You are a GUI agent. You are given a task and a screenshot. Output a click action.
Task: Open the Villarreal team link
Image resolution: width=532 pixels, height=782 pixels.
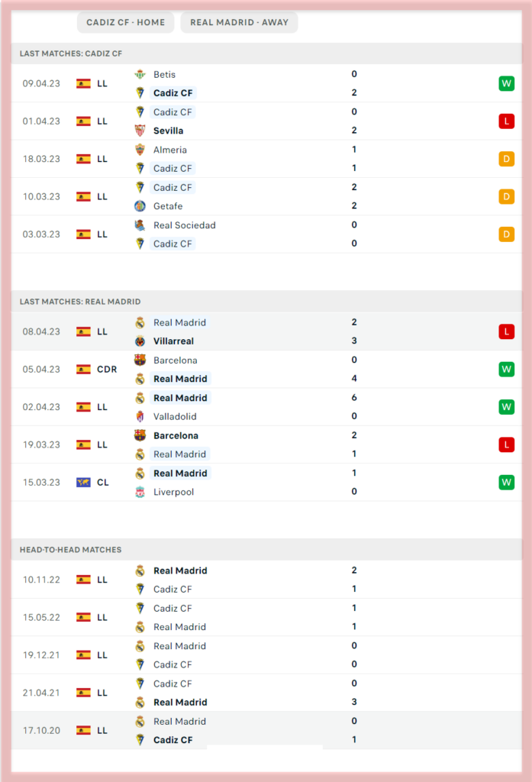point(173,341)
